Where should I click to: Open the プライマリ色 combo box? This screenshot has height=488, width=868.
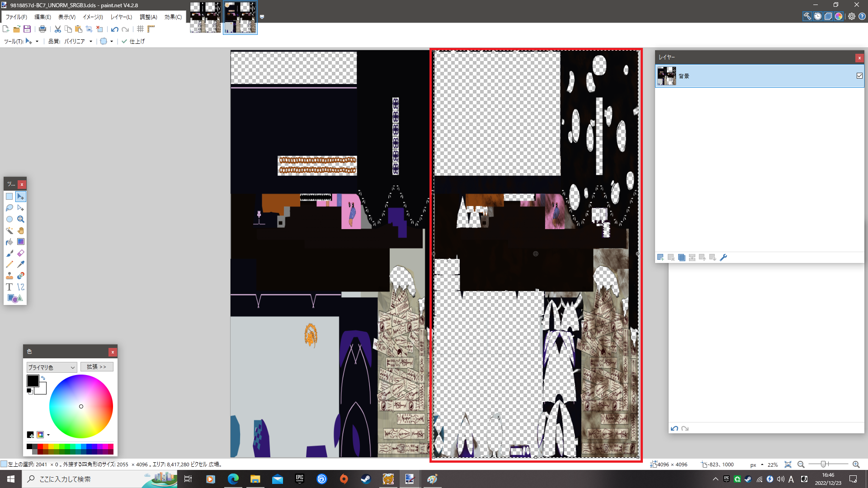pyautogui.click(x=52, y=367)
